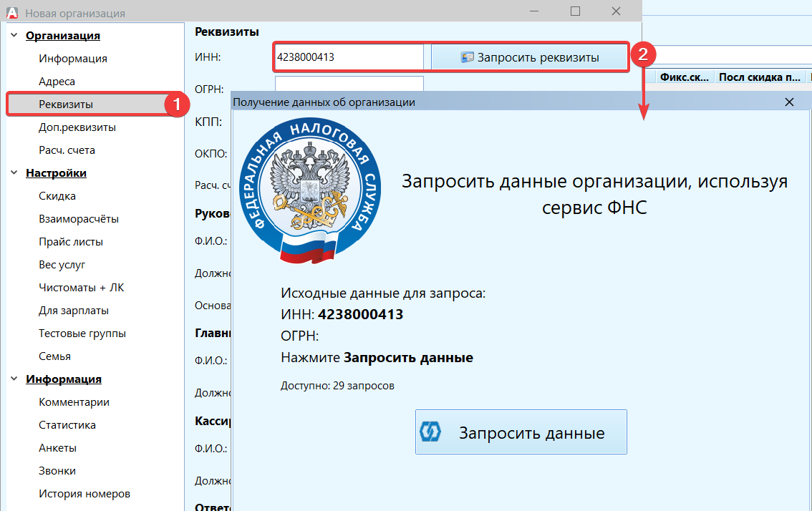This screenshot has width=812, height=511.
Task: Open Семья settings
Action: [x=55, y=356]
